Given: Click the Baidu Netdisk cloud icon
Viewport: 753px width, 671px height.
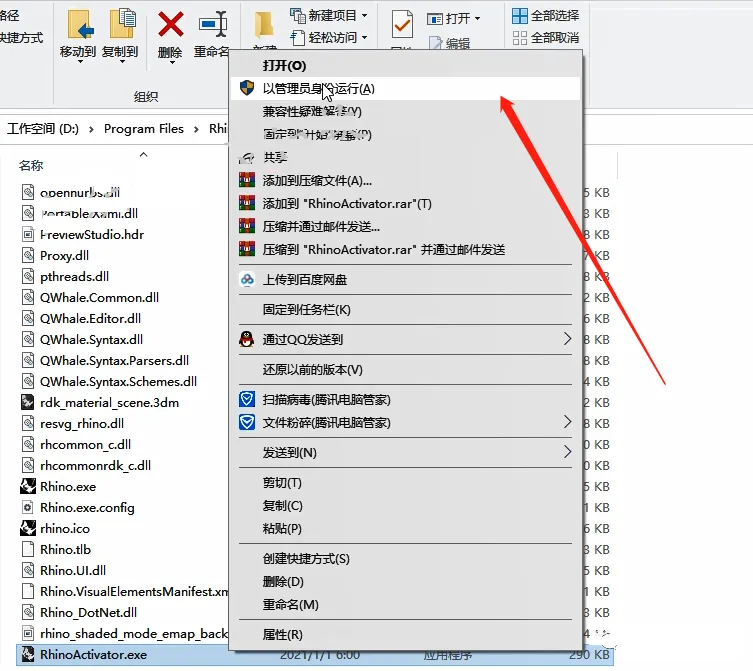Looking at the screenshot, I should 247,279.
